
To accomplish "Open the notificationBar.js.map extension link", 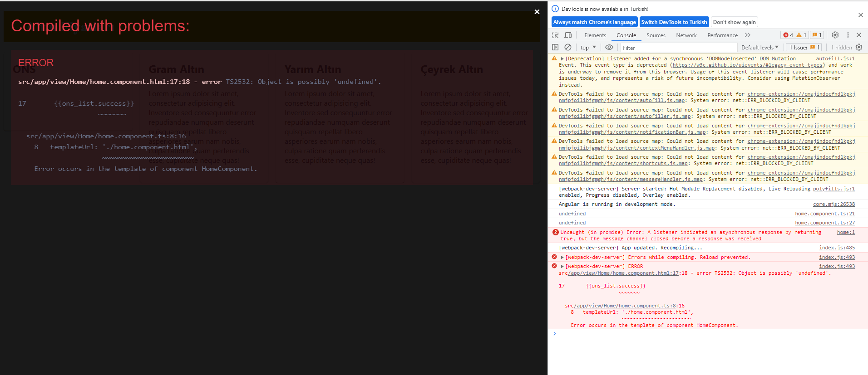I will pyautogui.click(x=632, y=132).
